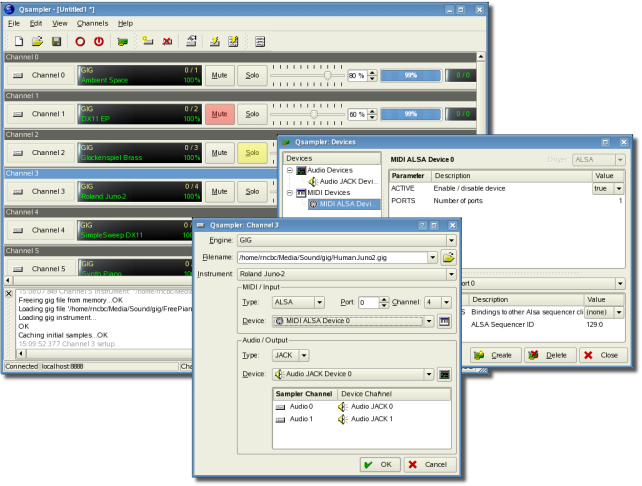
Task: Open MIDI device setup icon beside MIDI ALSA Device 0
Action: (x=443, y=320)
